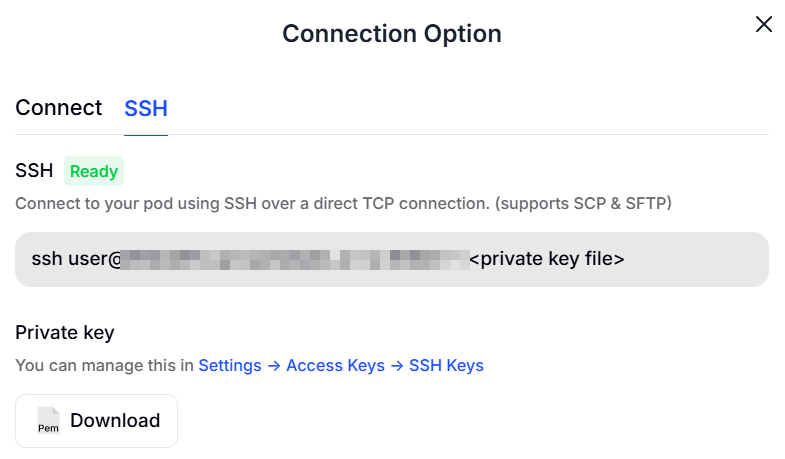Click the SSH command text box
The width and height of the screenshot is (785, 459).
pyautogui.click(x=391, y=259)
